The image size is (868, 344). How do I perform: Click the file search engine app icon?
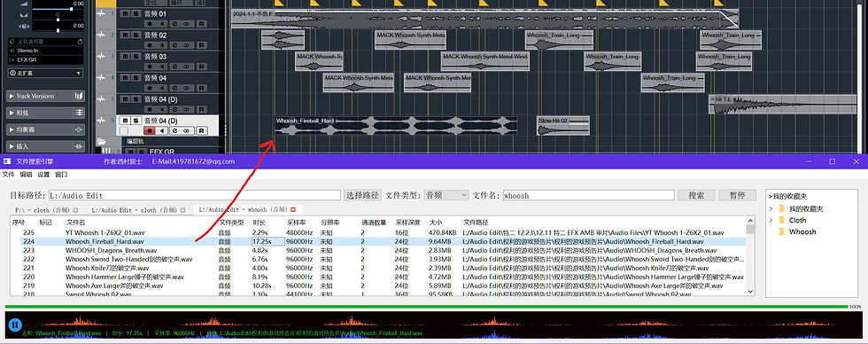[x=7, y=161]
